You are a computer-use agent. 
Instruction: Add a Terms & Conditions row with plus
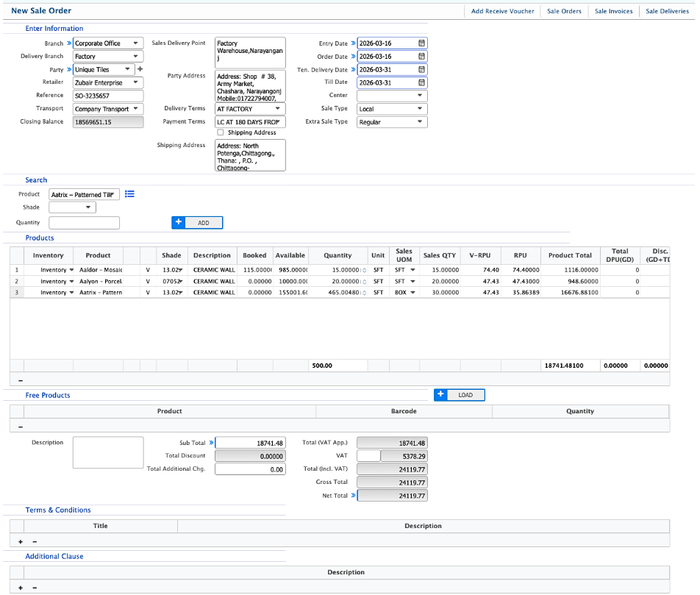[x=21, y=541]
